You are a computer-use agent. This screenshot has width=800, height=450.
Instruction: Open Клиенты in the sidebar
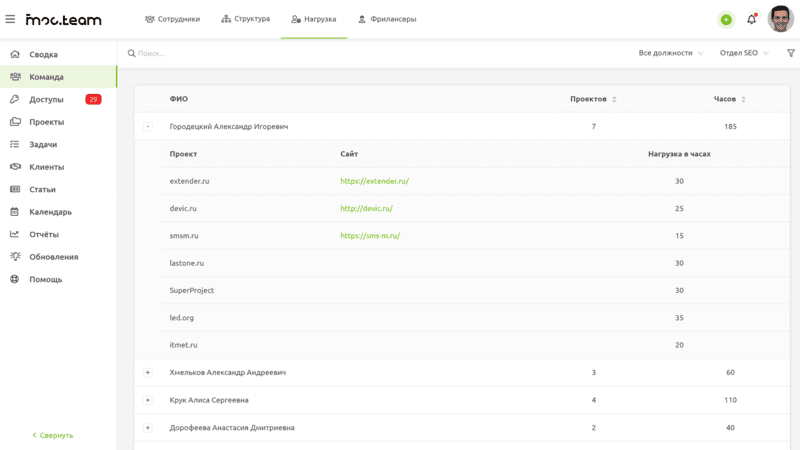(58, 166)
